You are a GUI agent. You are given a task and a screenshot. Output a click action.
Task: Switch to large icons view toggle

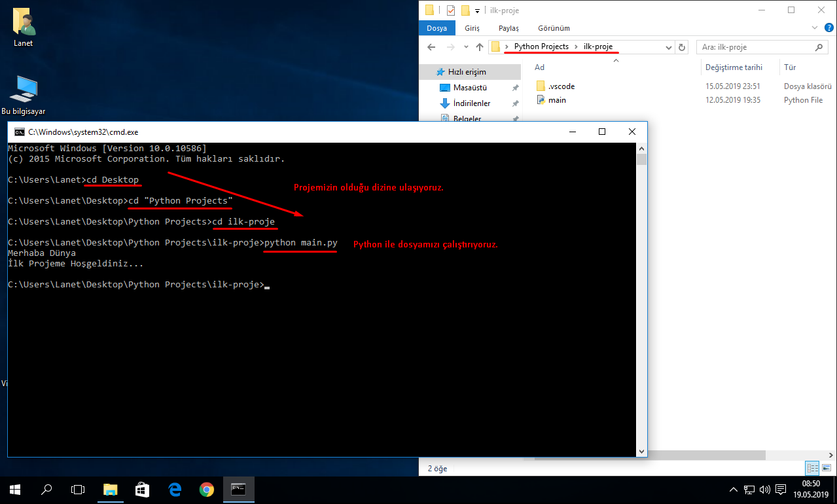[x=826, y=468]
